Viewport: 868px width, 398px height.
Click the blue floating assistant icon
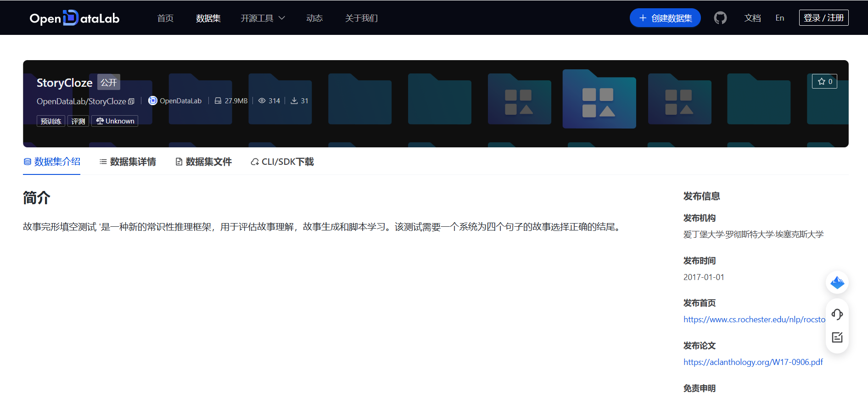point(837,282)
